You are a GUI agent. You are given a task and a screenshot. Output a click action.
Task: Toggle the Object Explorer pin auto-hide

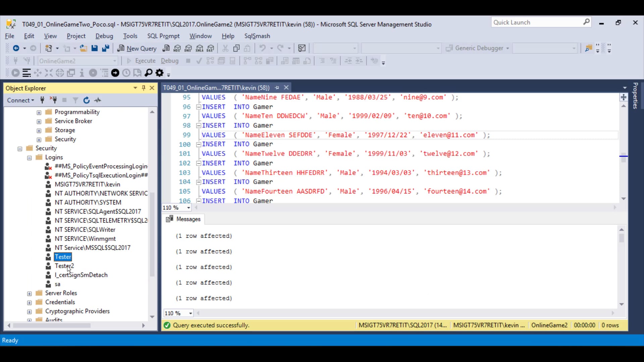144,88
